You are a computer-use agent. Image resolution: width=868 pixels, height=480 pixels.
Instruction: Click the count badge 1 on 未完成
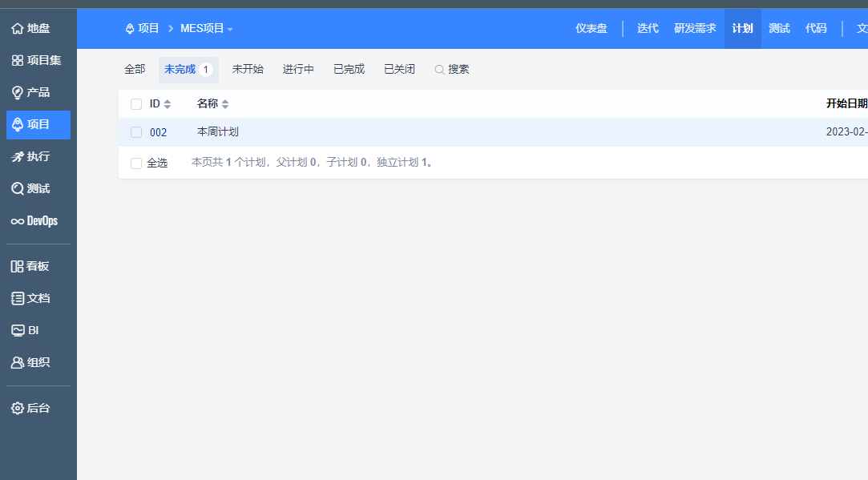[206, 70]
